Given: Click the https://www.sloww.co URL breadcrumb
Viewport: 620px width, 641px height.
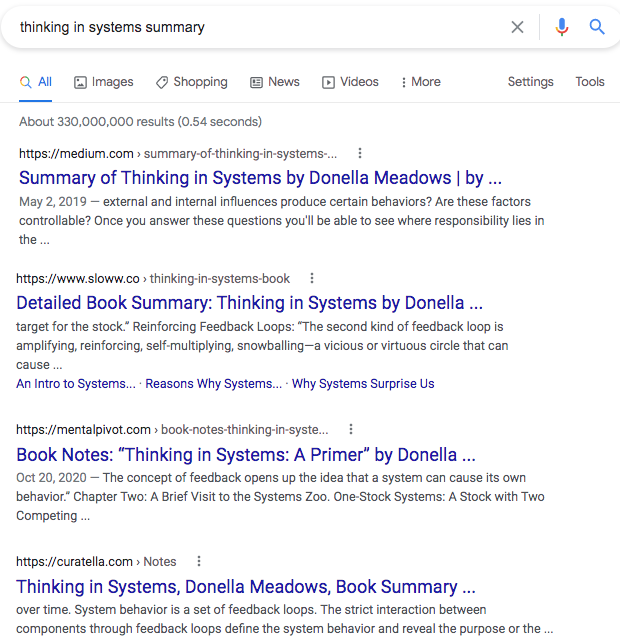Looking at the screenshot, I should click(x=78, y=279).
